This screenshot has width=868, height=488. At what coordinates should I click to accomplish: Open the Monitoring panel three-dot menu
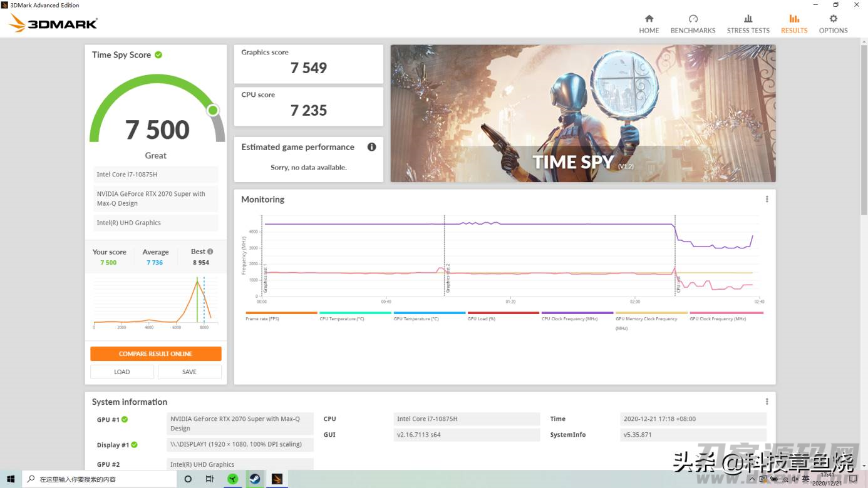click(x=767, y=199)
